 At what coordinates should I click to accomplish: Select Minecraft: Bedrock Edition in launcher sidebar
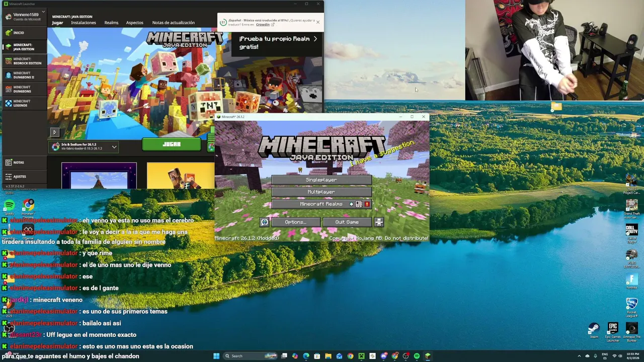23,61
